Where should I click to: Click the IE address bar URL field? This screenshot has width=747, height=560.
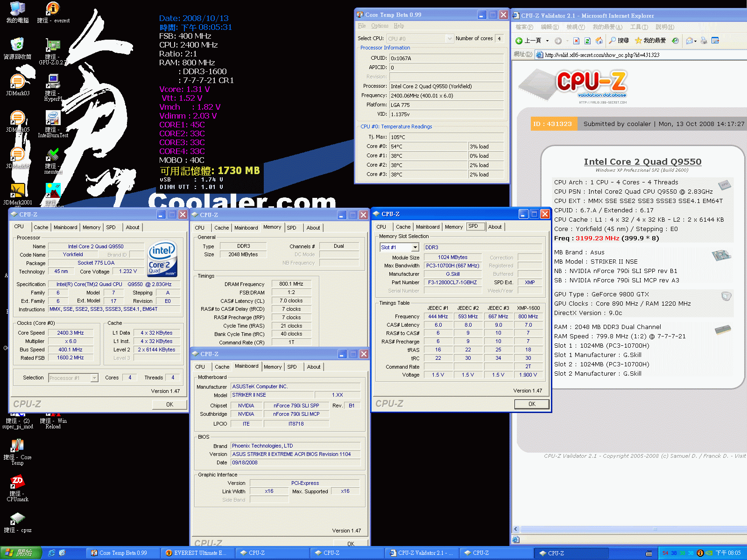tap(640, 55)
